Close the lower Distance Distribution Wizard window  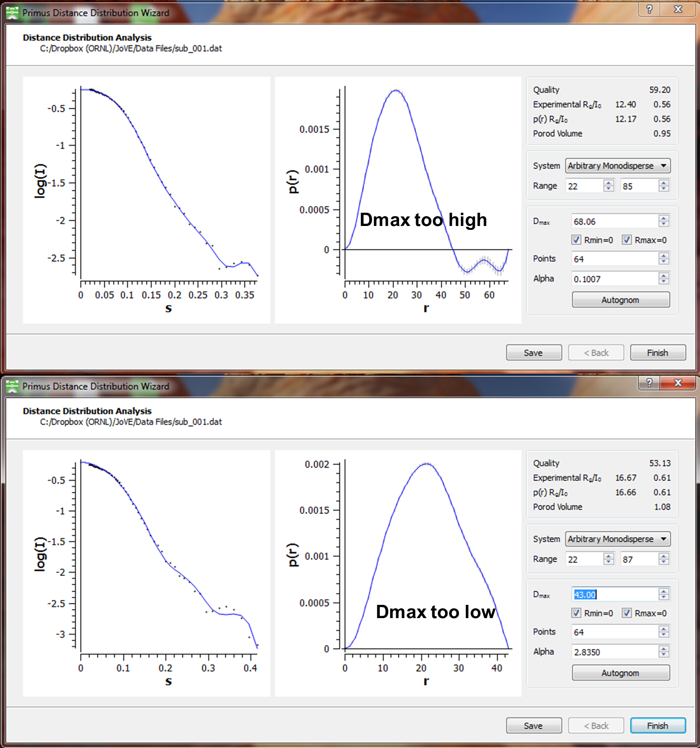678,383
